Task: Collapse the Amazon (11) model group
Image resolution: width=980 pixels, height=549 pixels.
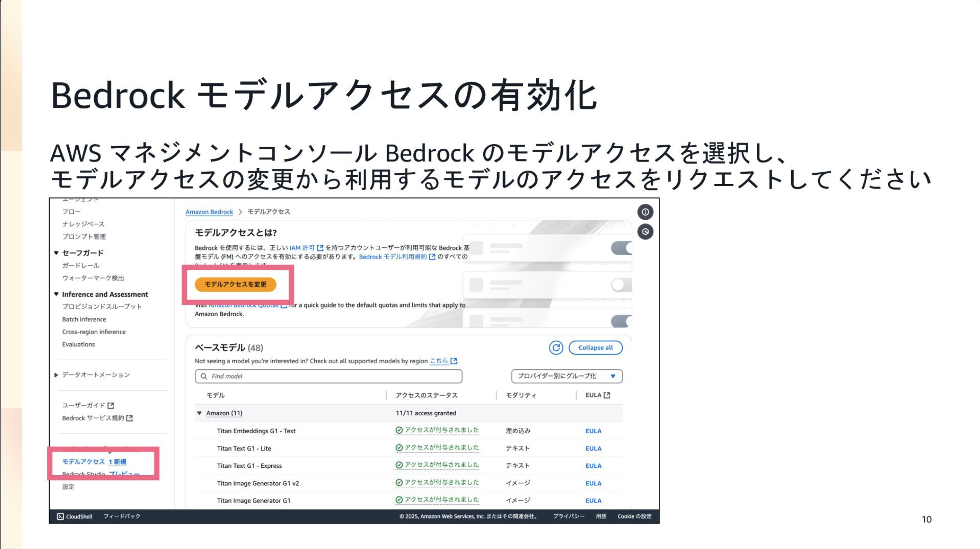Action: pyautogui.click(x=199, y=413)
